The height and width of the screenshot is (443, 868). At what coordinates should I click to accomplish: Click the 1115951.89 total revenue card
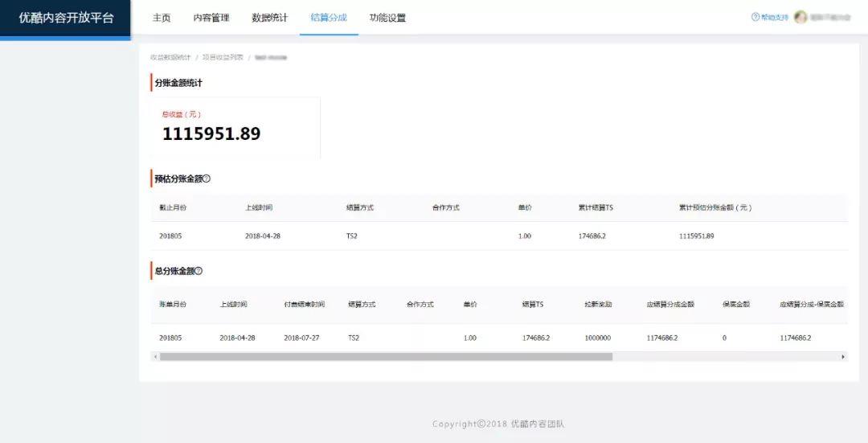235,127
